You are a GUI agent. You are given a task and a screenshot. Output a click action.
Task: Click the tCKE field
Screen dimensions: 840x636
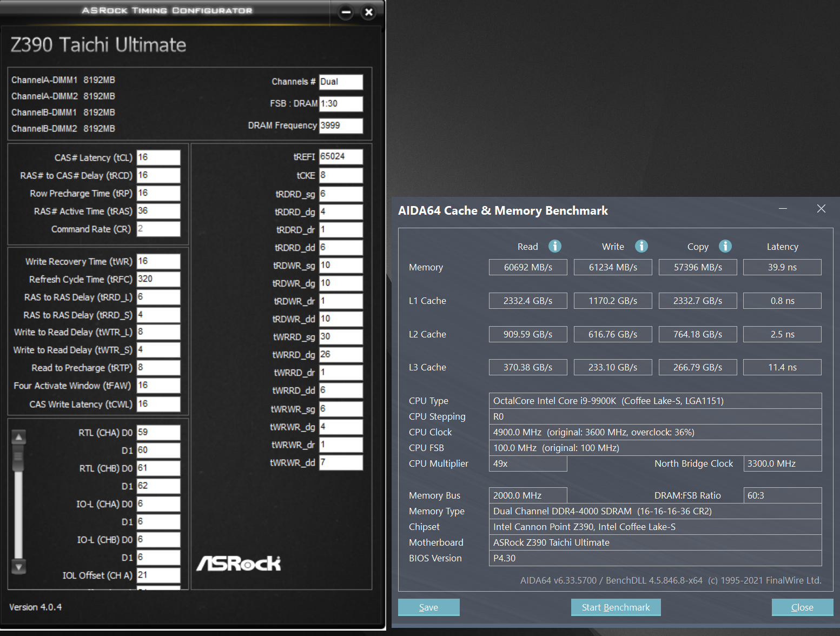(341, 175)
